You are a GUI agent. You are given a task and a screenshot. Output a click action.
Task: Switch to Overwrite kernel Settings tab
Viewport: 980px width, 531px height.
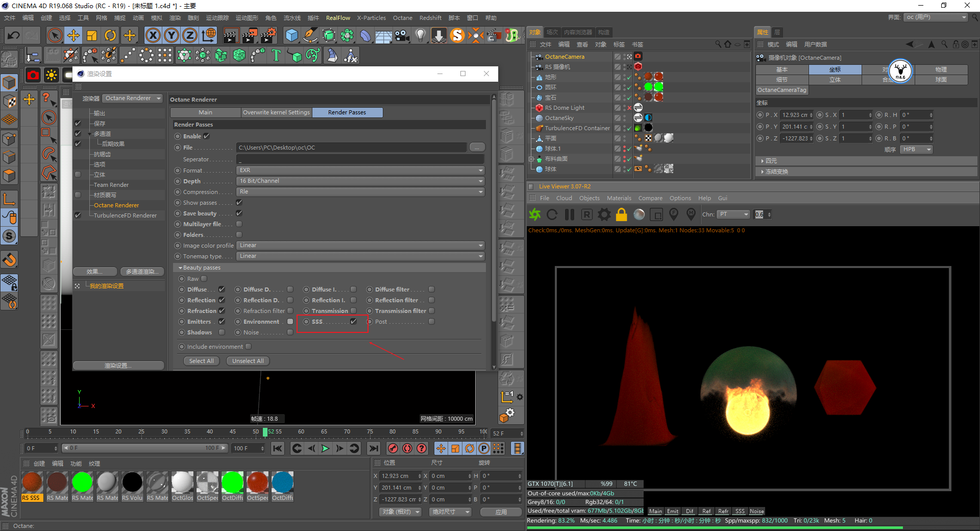point(276,112)
